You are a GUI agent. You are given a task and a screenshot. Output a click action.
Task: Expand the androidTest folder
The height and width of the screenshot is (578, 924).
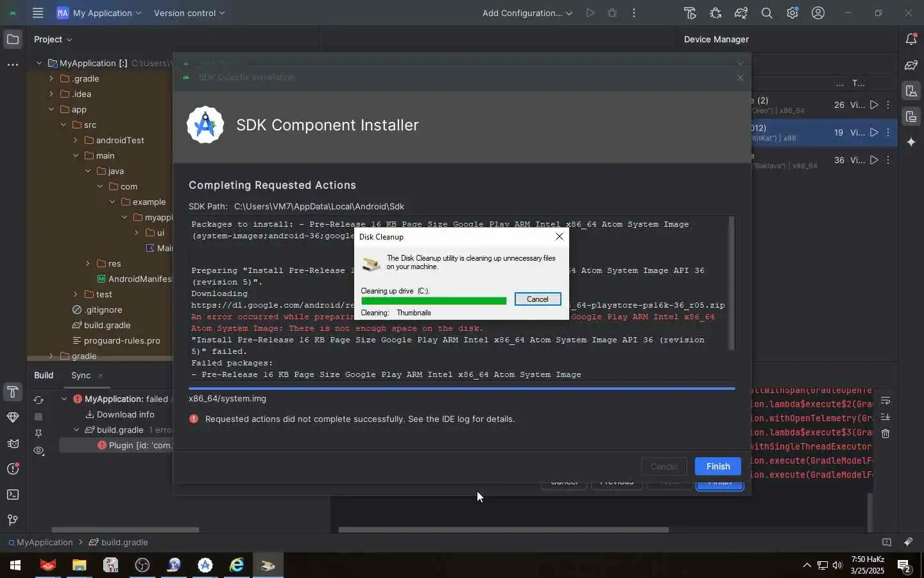(76, 140)
